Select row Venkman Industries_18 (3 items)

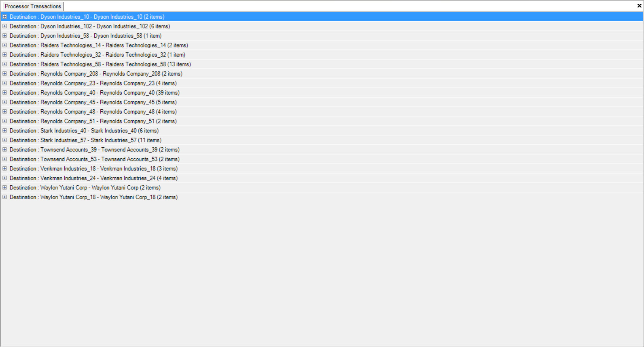coord(322,169)
